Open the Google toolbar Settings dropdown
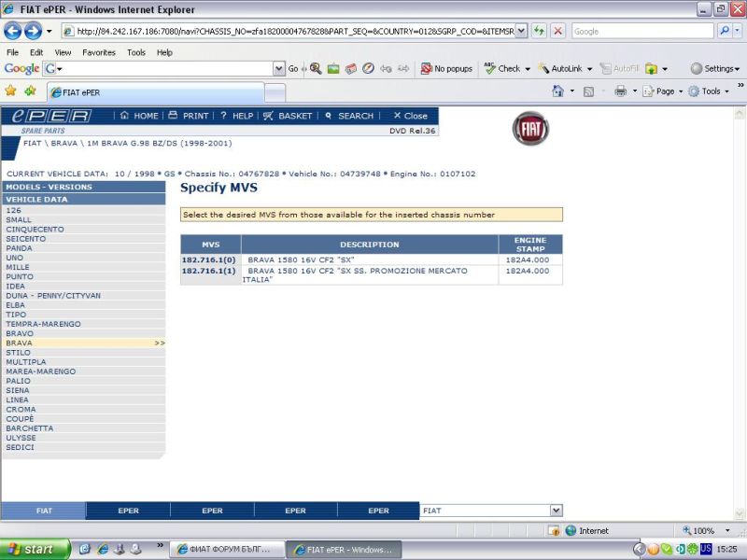 (x=714, y=68)
